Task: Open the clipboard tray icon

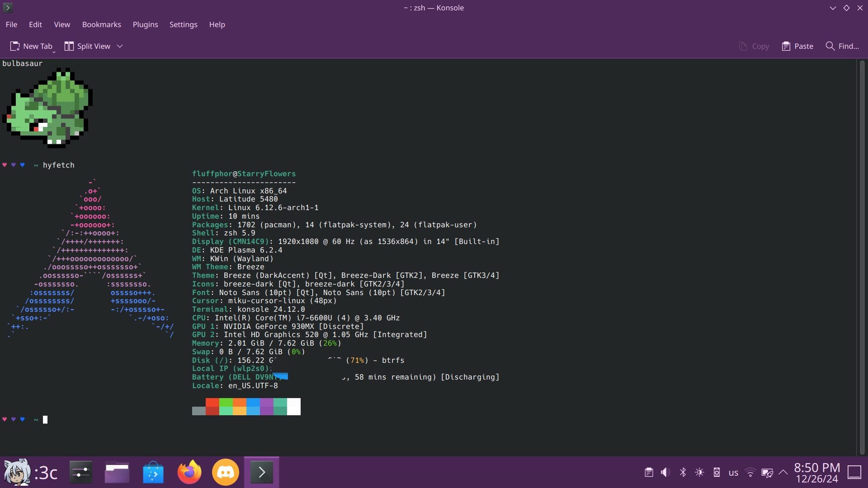Action: pos(649,473)
